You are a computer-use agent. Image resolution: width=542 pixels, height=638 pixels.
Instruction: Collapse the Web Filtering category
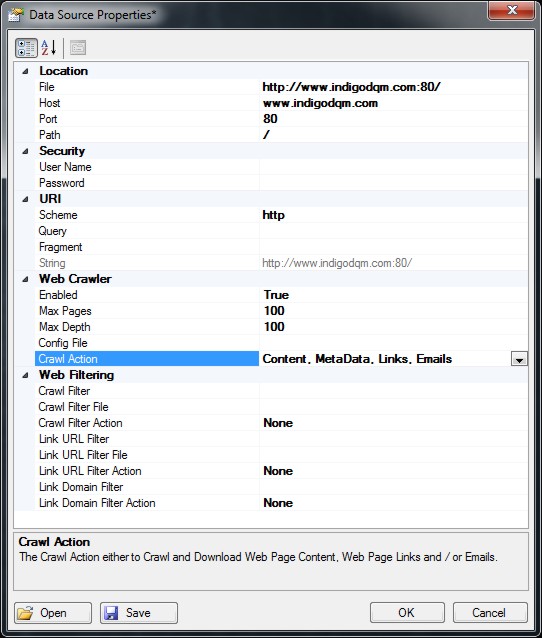(26, 375)
